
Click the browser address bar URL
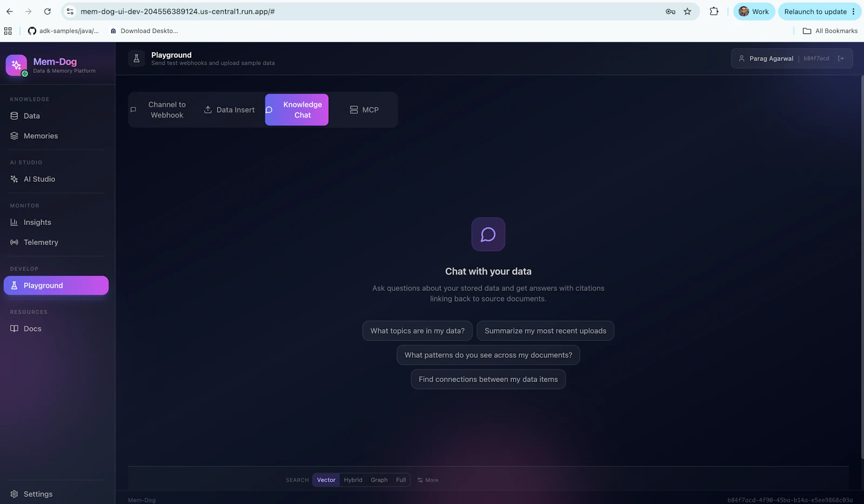click(178, 11)
